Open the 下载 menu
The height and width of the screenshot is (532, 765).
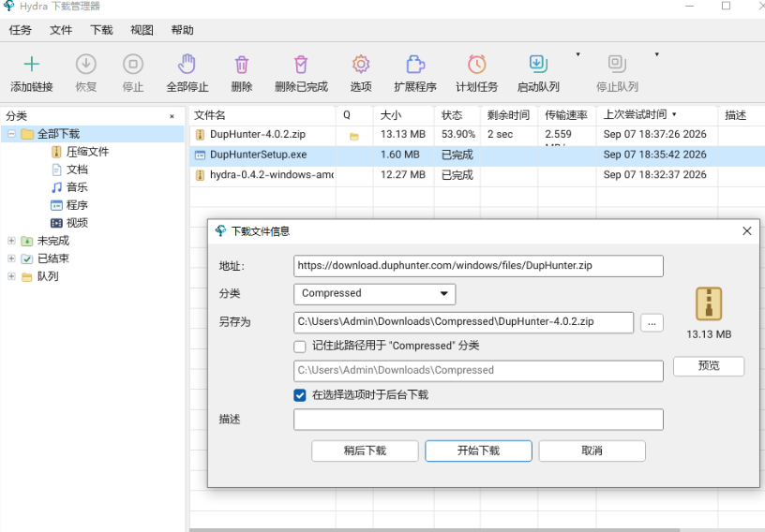(x=101, y=30)
